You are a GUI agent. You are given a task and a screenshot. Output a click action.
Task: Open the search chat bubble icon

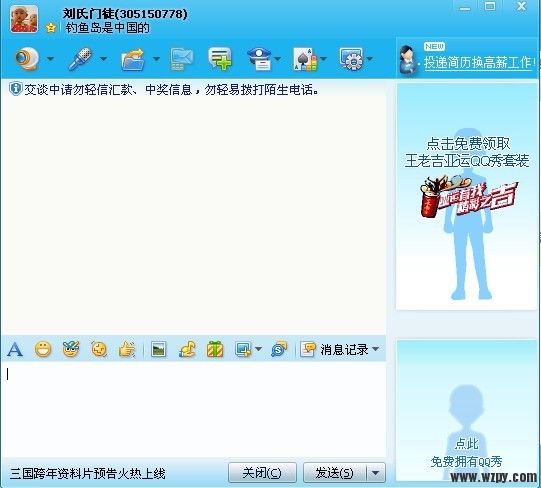[279, 349]
